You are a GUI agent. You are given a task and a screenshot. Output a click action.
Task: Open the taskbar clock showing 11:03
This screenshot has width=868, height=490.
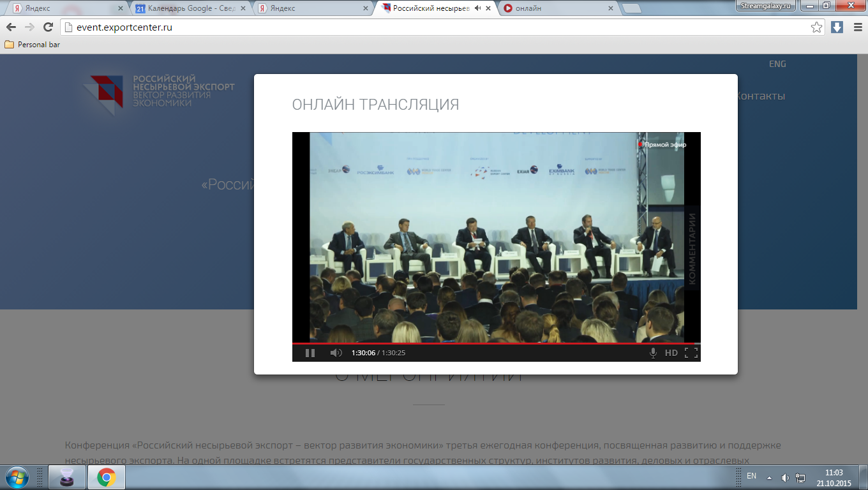[x=834, y=477]
